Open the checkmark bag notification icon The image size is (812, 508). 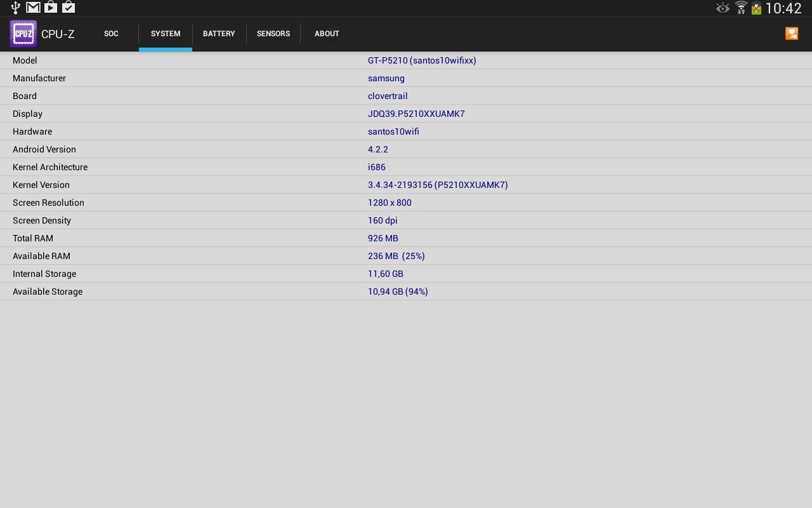pos(69,8)
